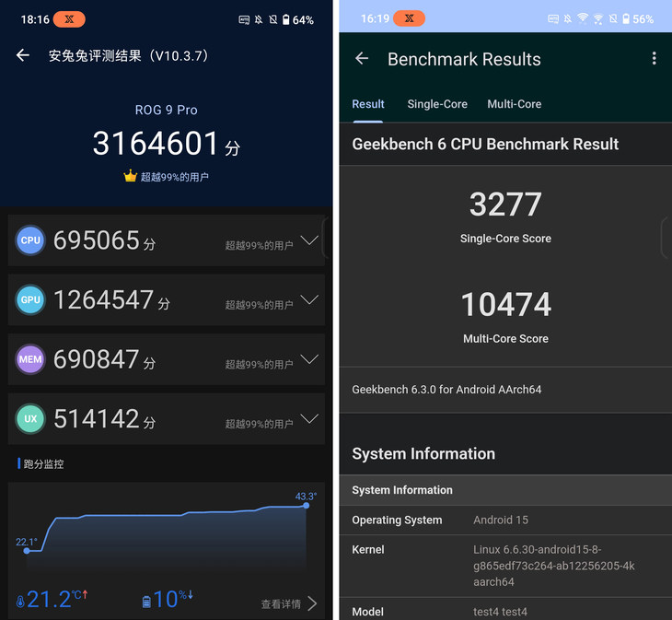Tap the System Information table header row

pos(505,490)
